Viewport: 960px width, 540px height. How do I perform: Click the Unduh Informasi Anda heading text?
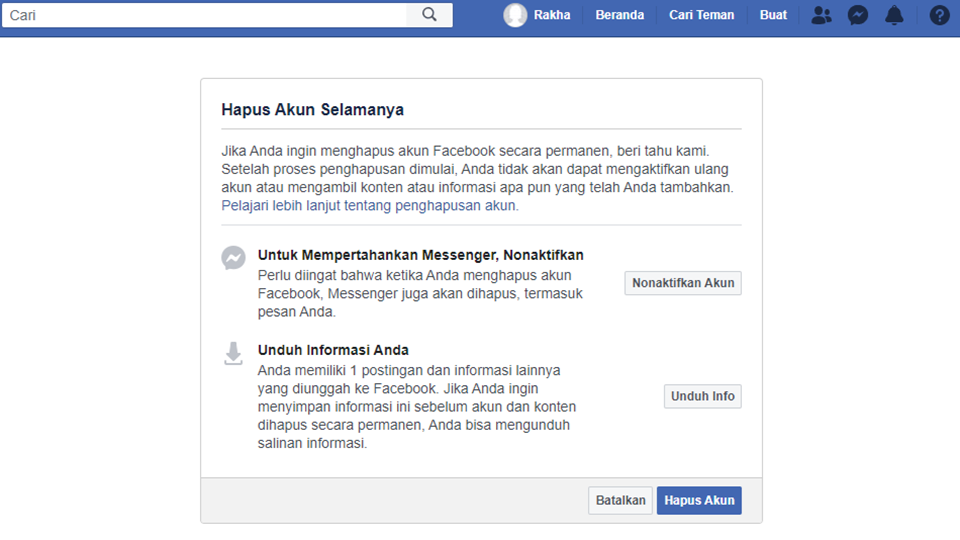pyautogui.click(x=333, y=350)
